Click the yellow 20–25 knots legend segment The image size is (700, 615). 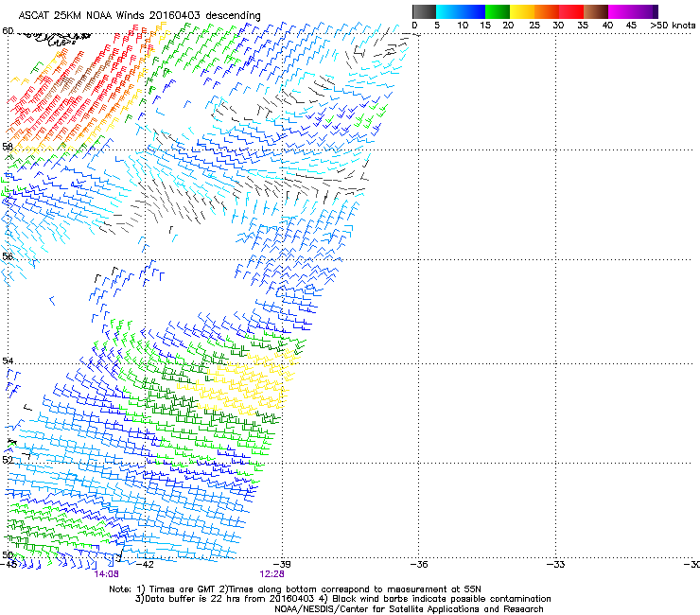(522, 11)
